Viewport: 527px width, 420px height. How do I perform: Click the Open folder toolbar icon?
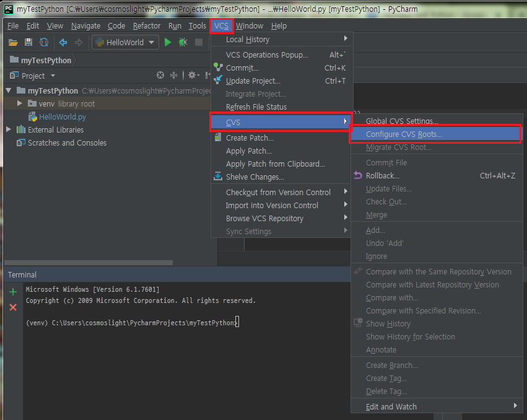tap(13, 42)
